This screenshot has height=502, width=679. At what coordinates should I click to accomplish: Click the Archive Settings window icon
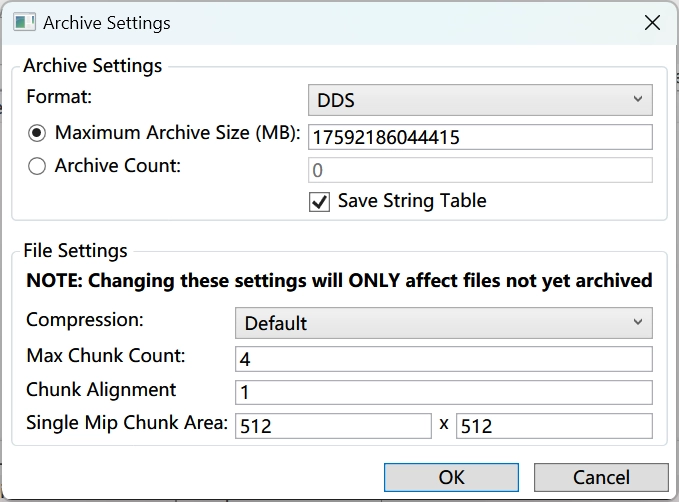24,22
